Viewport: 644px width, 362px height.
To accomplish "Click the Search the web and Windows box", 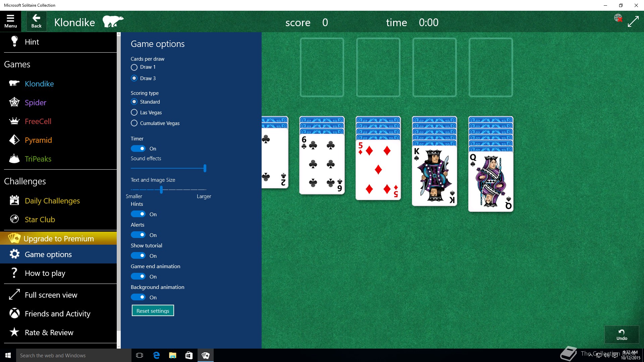I will pos(74,355).
